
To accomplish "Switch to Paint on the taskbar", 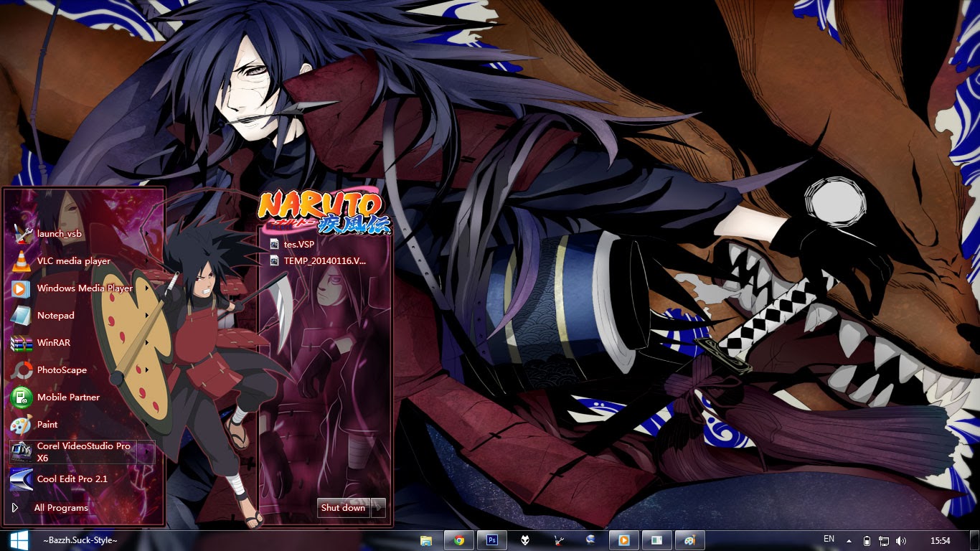I will 689,541.
